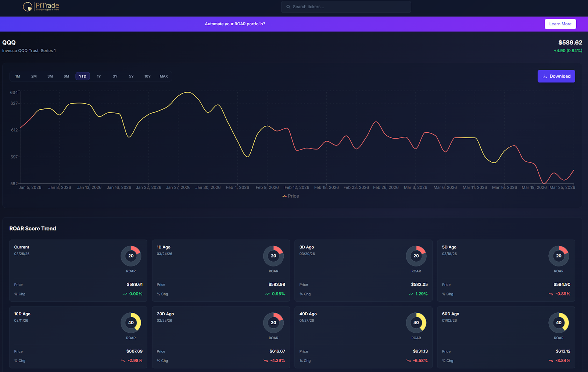The width and height of the screenshot is (588, 372).
Task: Select the ROAR gauge on the 3D Ago card
Action: coord(416,256)
